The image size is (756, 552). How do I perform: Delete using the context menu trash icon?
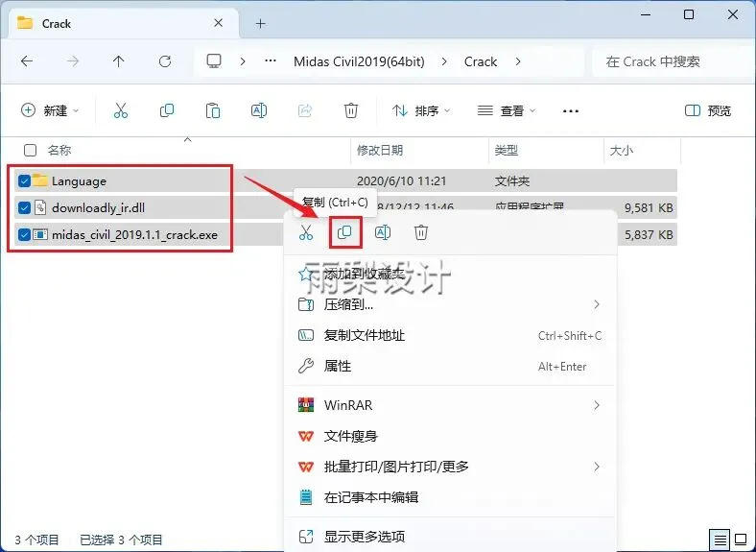[x=421, y=232]
